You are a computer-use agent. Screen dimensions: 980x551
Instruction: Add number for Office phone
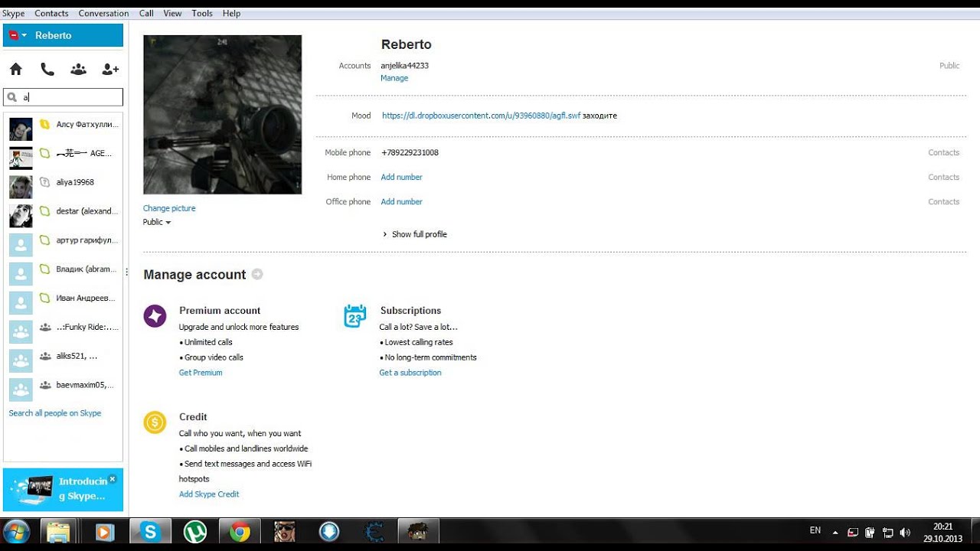tap(402, 201)
